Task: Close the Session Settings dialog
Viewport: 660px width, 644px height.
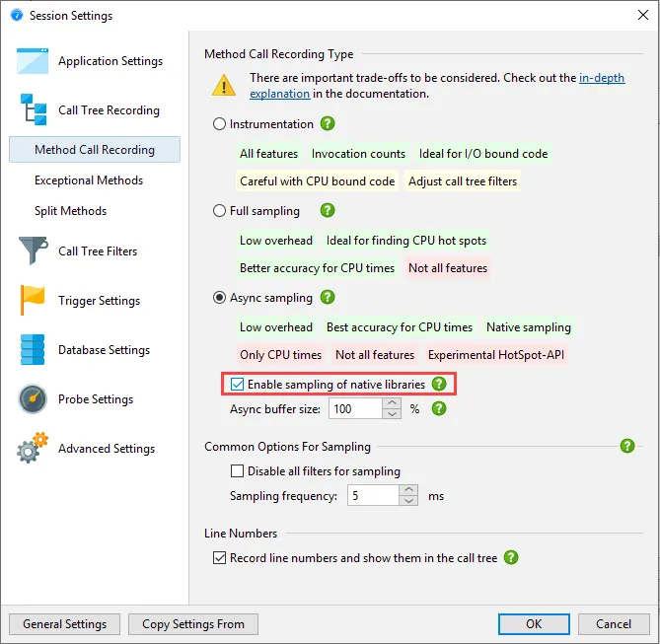Action: click(643, 15)
